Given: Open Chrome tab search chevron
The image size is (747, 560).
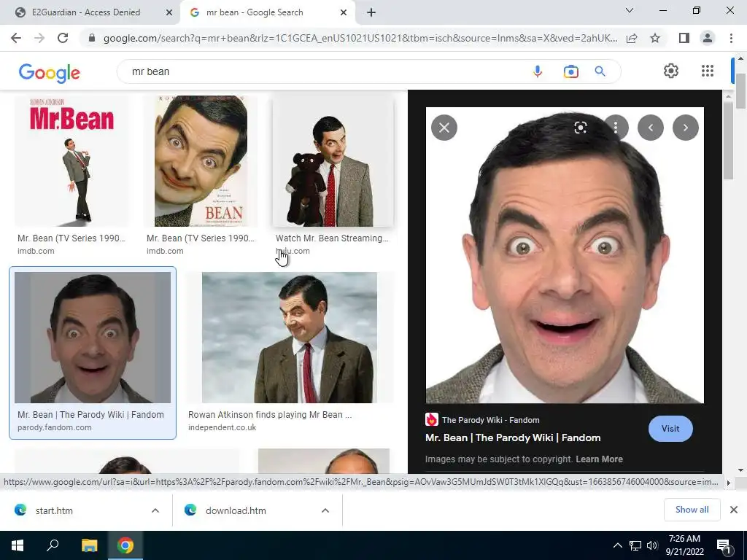Looking at the screenshot, I should click(630, 10).
